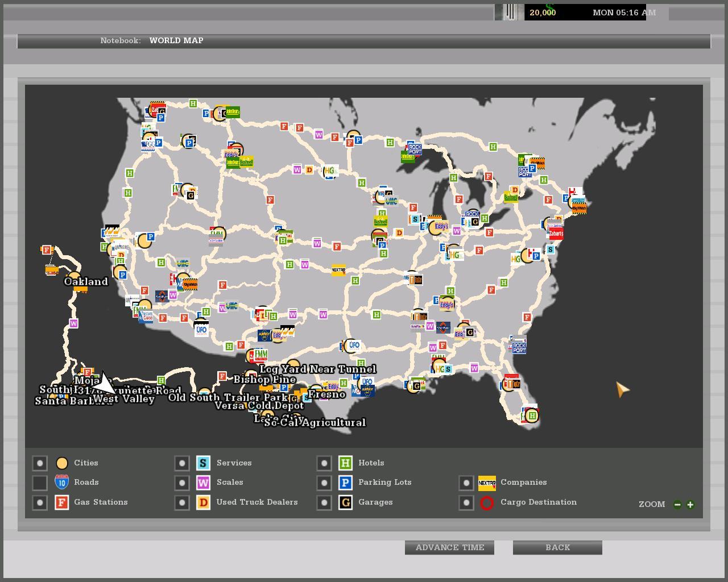The height and width of the screenshot is (582, 728).
Task: Click the Services legend icon
Action: (x=203, y=463)
